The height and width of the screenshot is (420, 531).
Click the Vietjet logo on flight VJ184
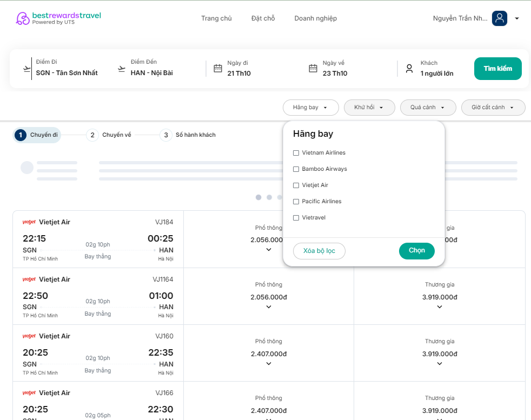pos(29,222)
